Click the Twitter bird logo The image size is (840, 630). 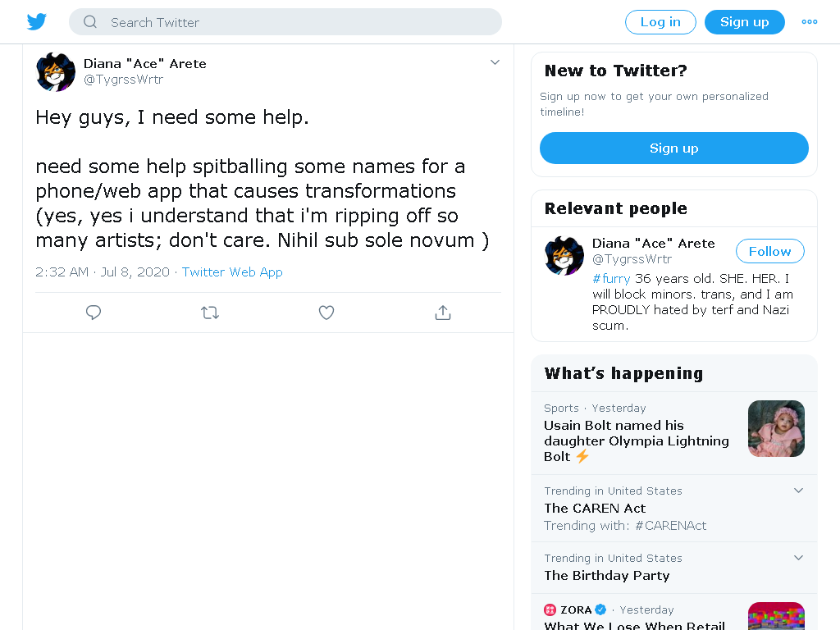pos(36,22)
